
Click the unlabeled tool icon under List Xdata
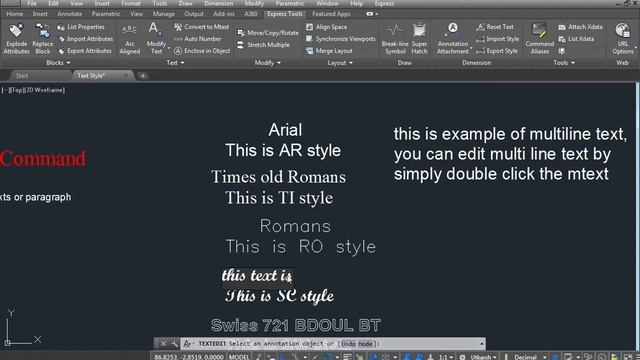562,51
